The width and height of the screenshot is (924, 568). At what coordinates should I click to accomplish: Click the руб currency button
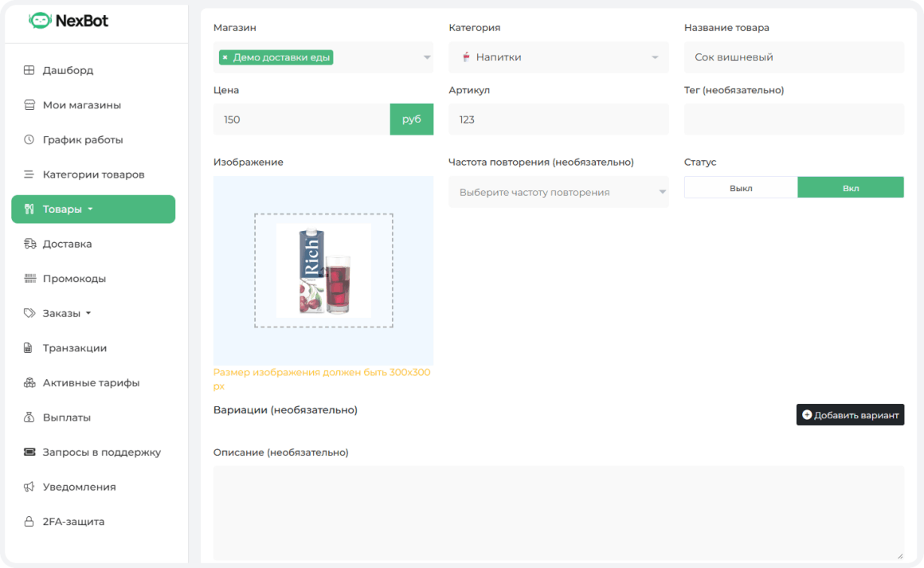pos(411,119)
